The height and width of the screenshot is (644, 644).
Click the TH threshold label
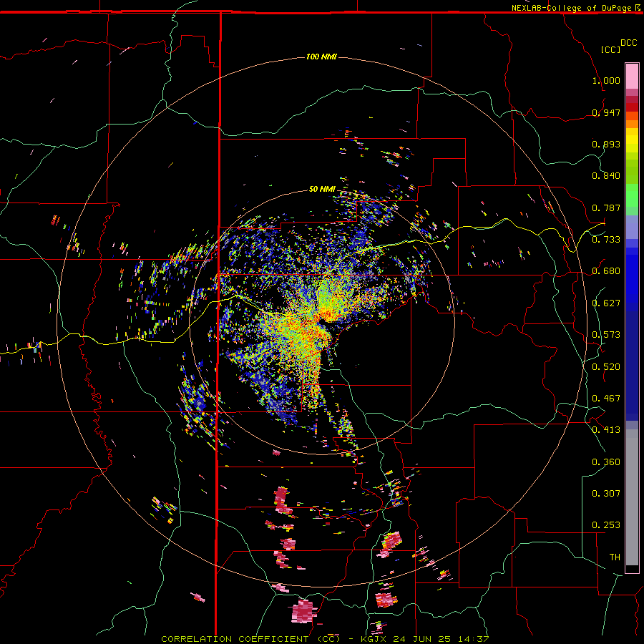pos(615,557)
